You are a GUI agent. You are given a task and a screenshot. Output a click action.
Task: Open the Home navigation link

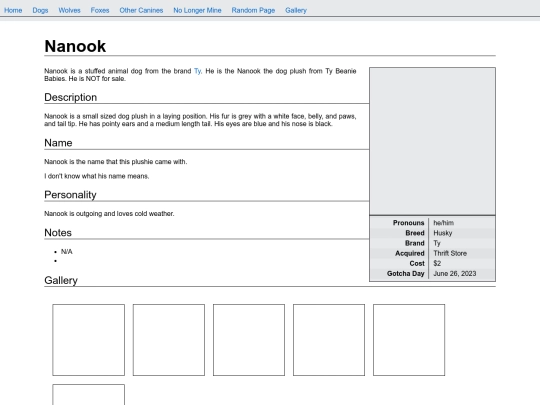[x=13, y=10]
